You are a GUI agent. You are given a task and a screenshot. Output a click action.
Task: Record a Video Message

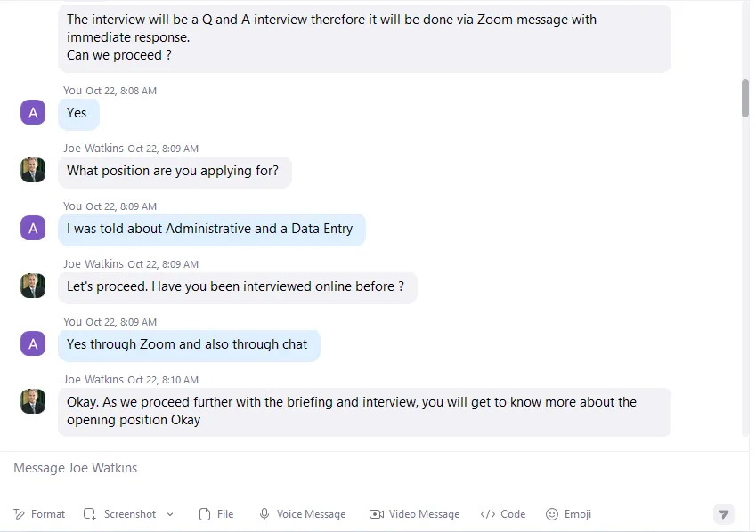pyautogui.click(x=415, y=514)
